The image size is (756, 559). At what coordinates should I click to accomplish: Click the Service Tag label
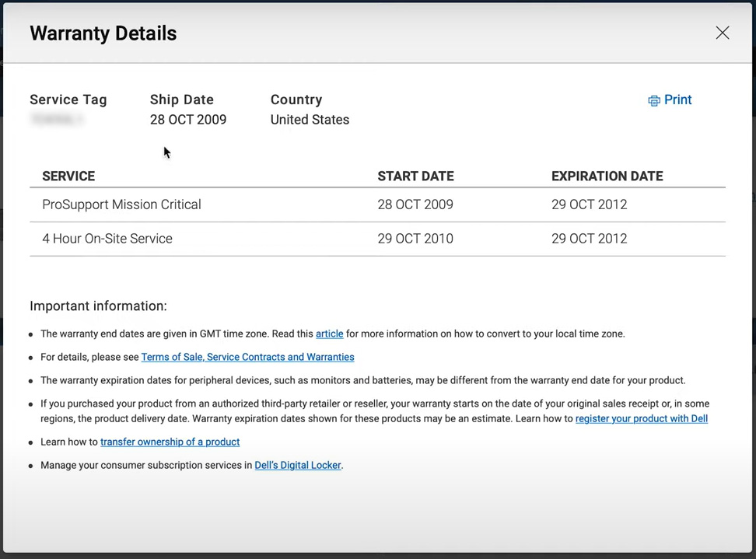tap(68, 100)
